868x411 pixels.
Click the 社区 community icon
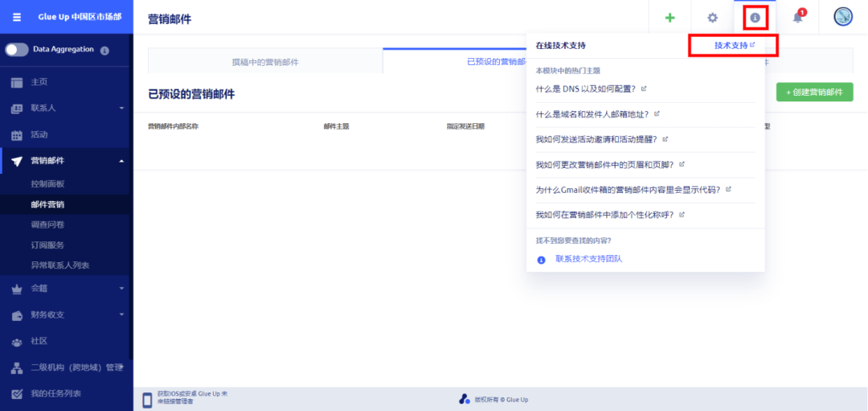(x=17, y=342)
